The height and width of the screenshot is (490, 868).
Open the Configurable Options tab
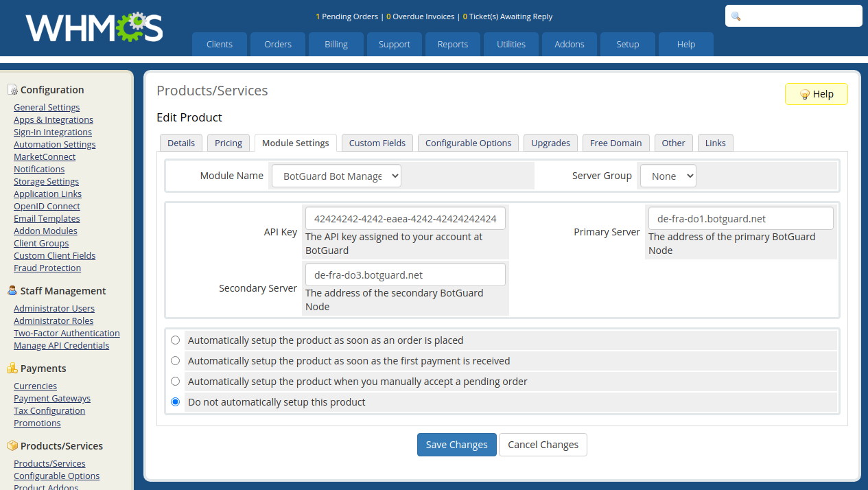(x=468, y=143)
